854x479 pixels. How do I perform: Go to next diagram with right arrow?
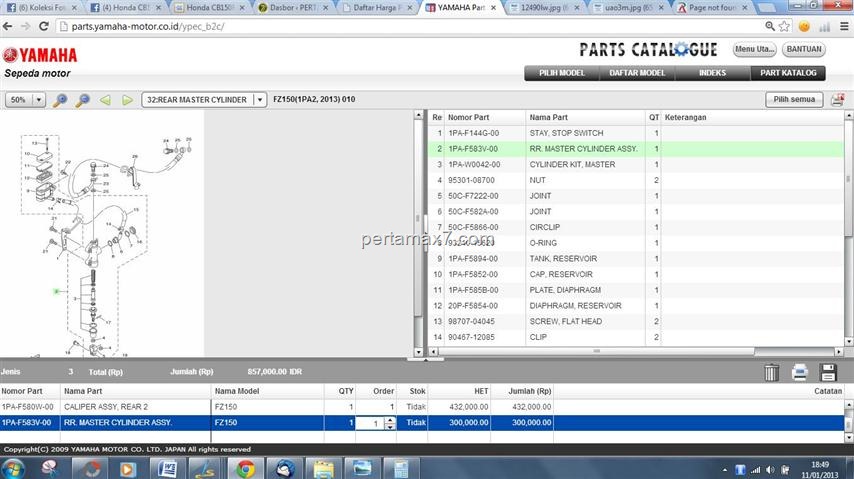127,100
